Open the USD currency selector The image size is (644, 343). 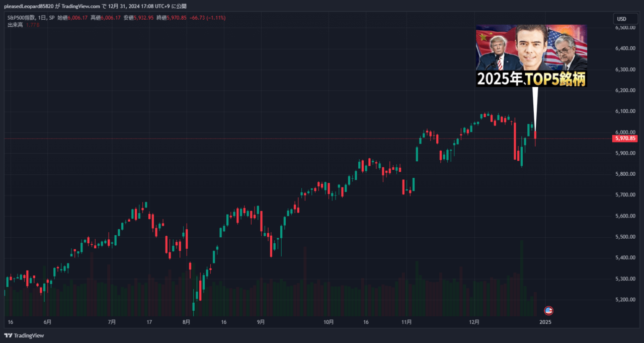pos(625,19)
